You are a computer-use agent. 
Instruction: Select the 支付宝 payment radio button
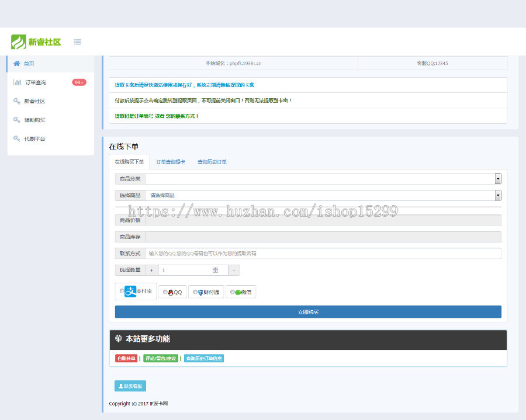[122, 291]
